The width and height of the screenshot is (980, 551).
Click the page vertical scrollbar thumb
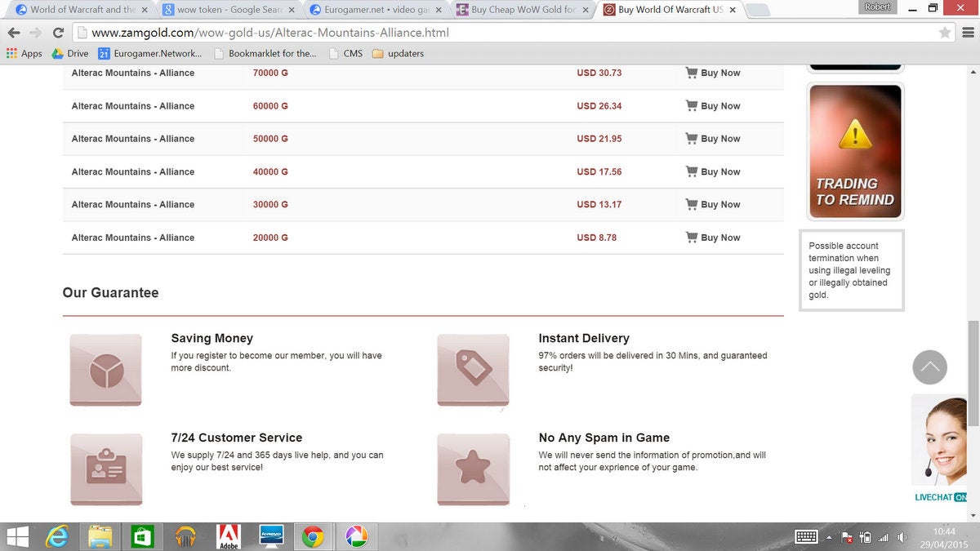point(973,373)
